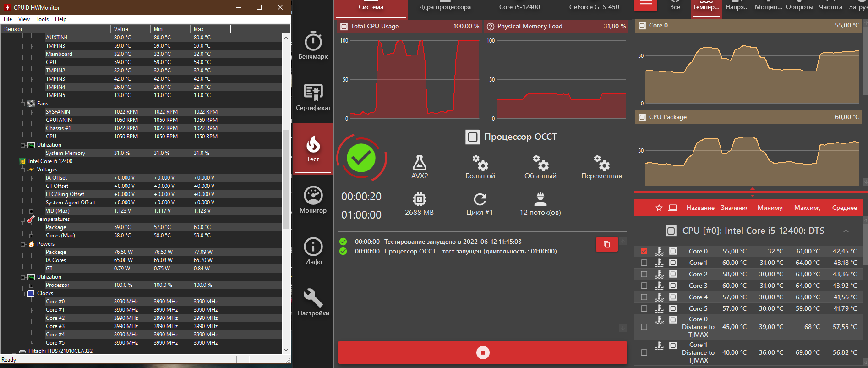The image size is (868, 368).
Task: Click the HWMonitor vertical scrollbar thumb
Action: click(x=286, y=179)
